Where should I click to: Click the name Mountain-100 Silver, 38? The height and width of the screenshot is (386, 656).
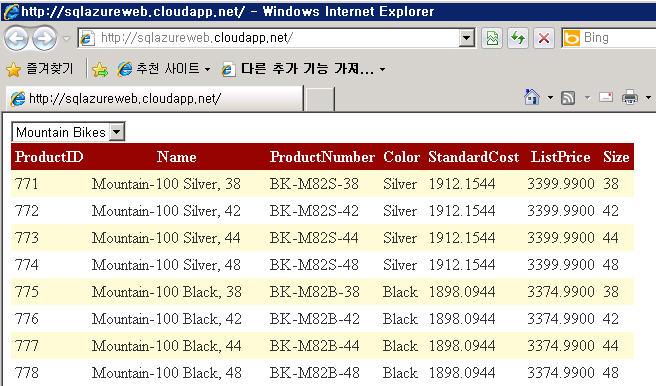pos(166,184)
